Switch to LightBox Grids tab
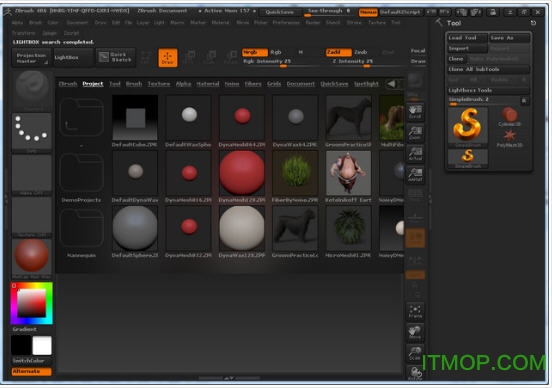 click(274, 84)
